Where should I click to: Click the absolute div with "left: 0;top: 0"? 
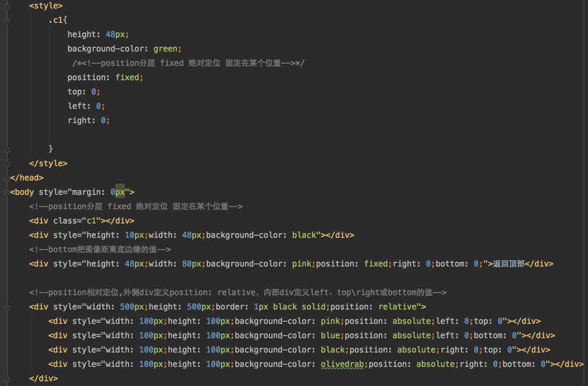(x=294, y=321)
